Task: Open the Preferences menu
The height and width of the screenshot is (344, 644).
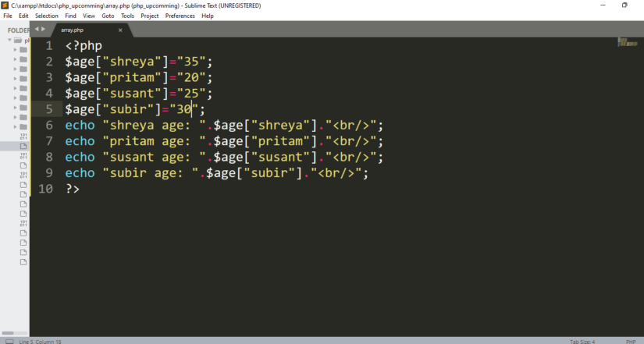Action: (180, 16)
